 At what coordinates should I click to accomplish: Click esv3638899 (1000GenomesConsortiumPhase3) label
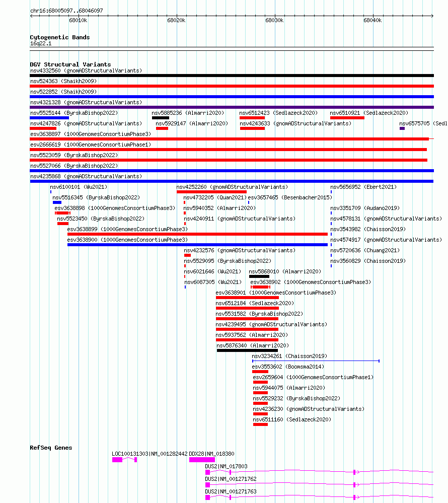click(x=127, y=230)
